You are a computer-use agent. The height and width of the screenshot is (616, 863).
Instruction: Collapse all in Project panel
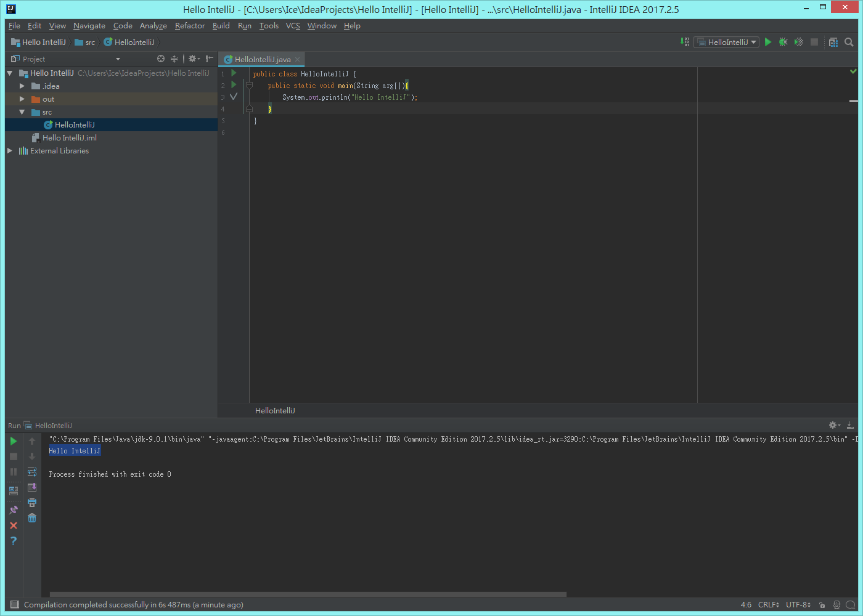(174, 59)
